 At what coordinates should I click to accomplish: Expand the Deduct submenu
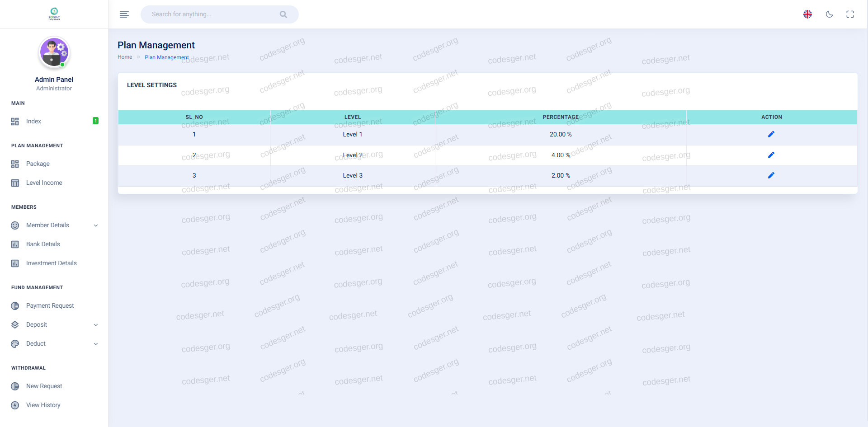95,344
